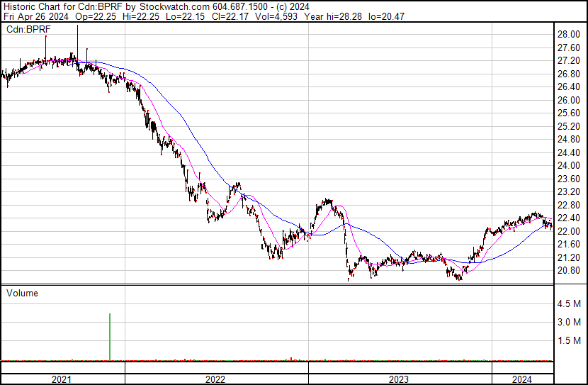Select the 2024 year label on timeline
Image resolution: width=588 pixels, height=385 pixels.
point(522,379)
